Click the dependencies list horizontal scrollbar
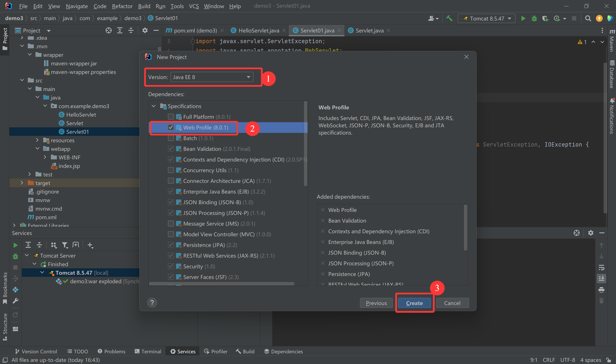 221,283
